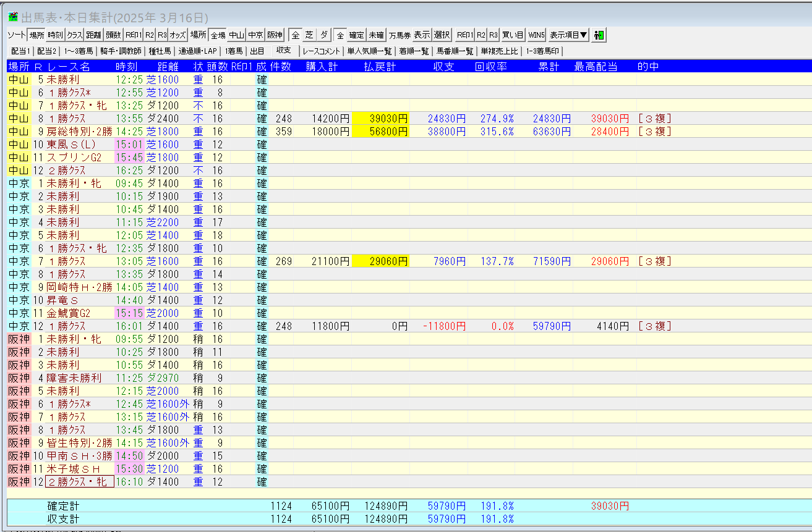This screenshot has height=532, width=812.
Task: Toggle the 未確 status filter
Action: tap(376, 35)
